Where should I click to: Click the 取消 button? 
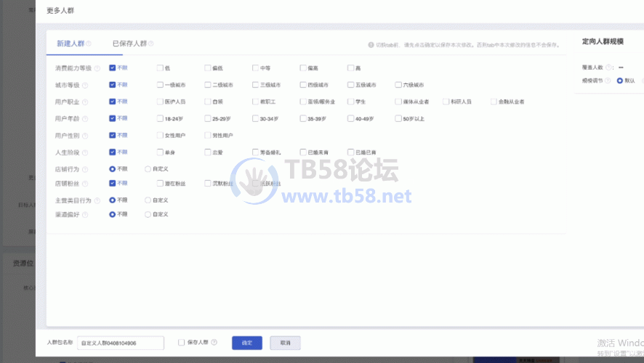285,343
